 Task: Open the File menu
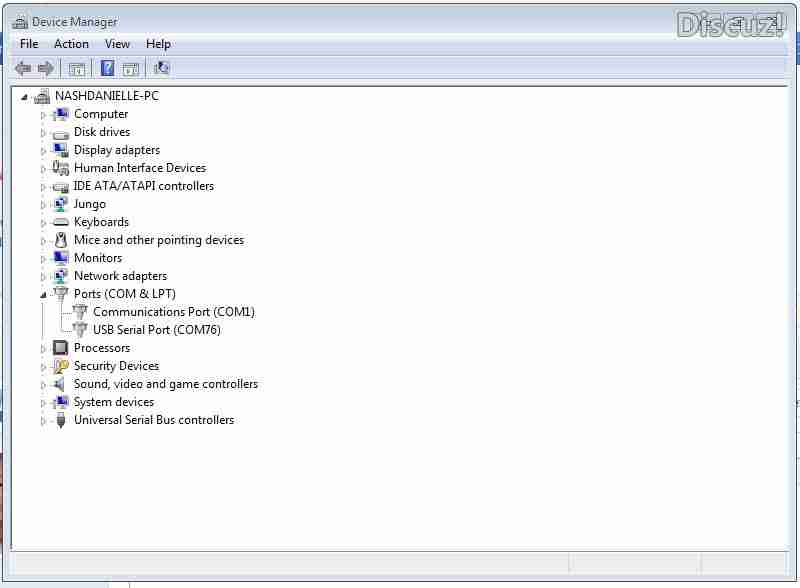click(28, 43)
